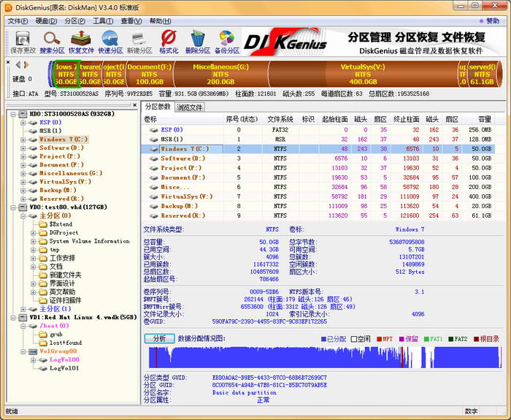Viewport: 511px width, 420px height.
Task: Select LogVol01 in the tree
Action: click(x=64, y=368)
